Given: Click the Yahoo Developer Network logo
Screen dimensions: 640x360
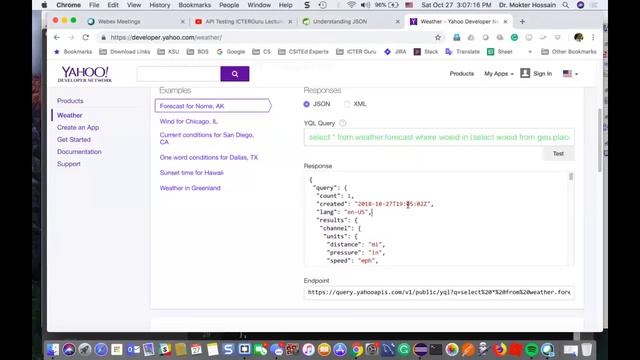Looking at the screenshot, I should pyautogui.click(x=85, y=74).
